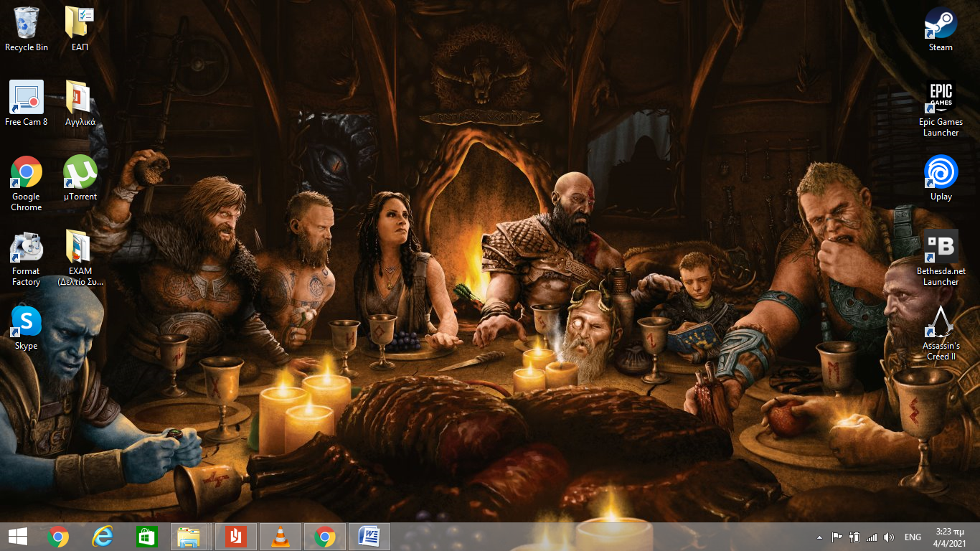Screen dimensions: 980x551
Task: Select the Format Factory shortcut
Action: (27, 258)
